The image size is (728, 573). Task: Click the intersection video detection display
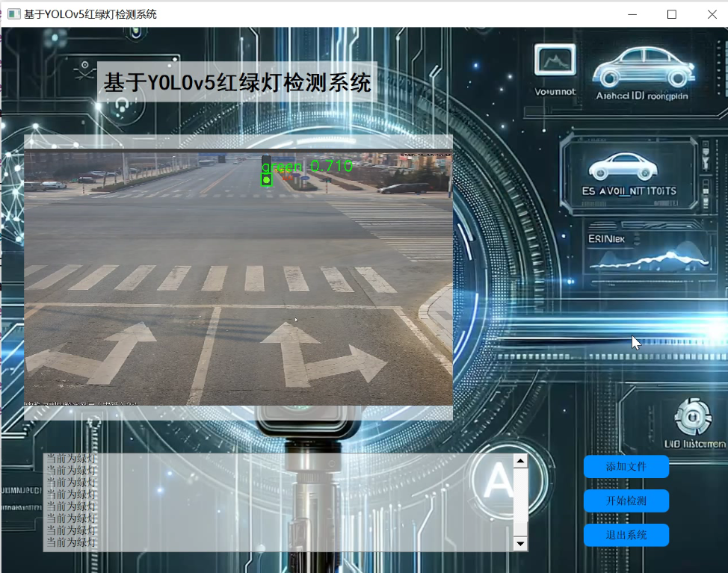[x=238, y=277]
